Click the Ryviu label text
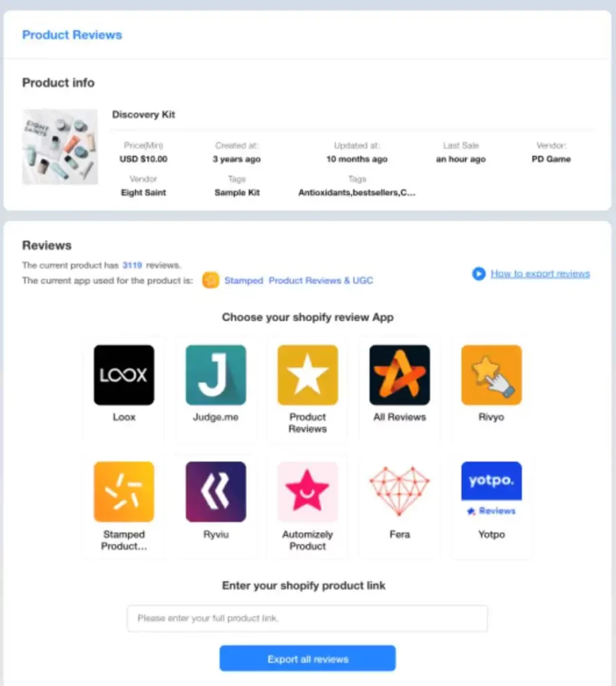The width and height of the screenshot is (616, 686). [x=216, y=534]
